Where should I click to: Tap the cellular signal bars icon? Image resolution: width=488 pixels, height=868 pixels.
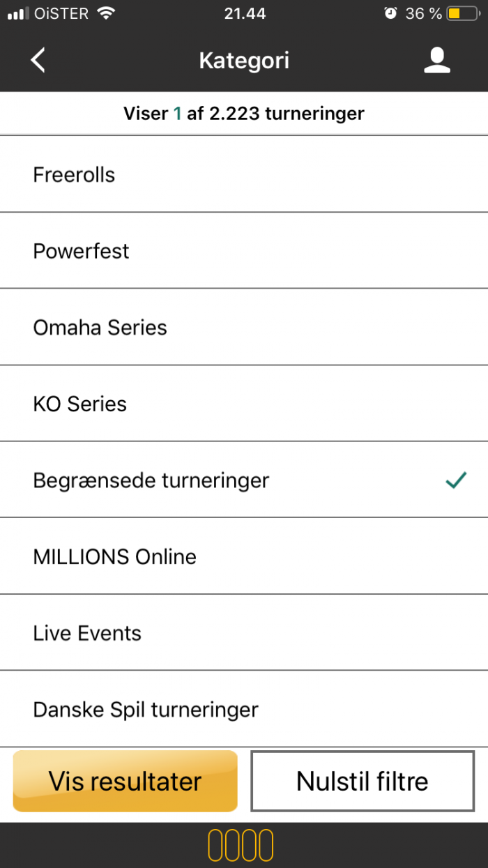(x=17, y=13)
